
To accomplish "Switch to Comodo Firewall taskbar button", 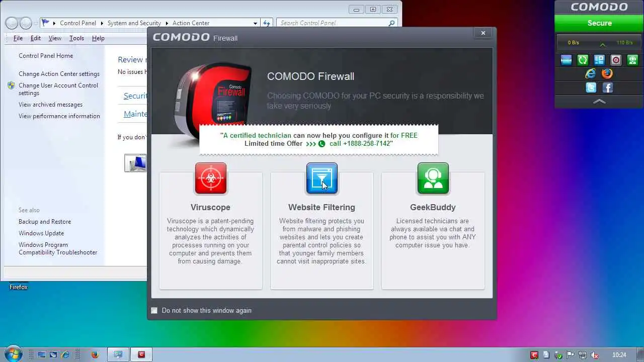I will 142,354.
